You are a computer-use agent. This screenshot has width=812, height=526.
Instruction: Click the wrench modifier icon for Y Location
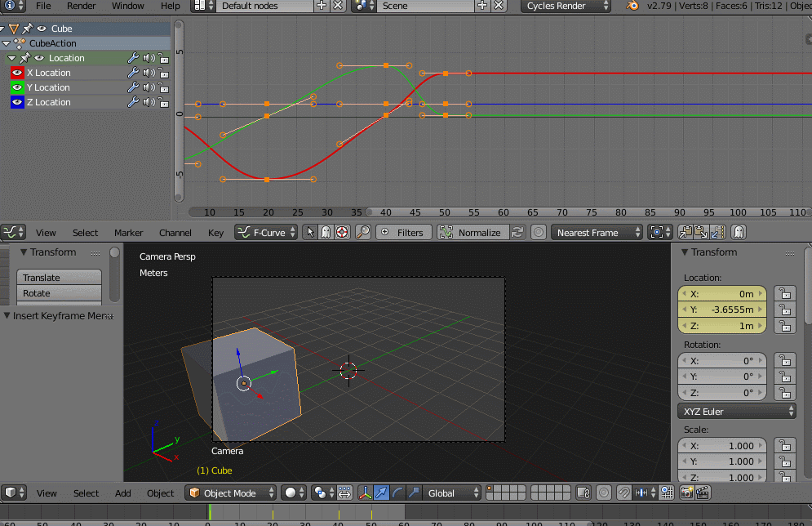click(133, 87)
